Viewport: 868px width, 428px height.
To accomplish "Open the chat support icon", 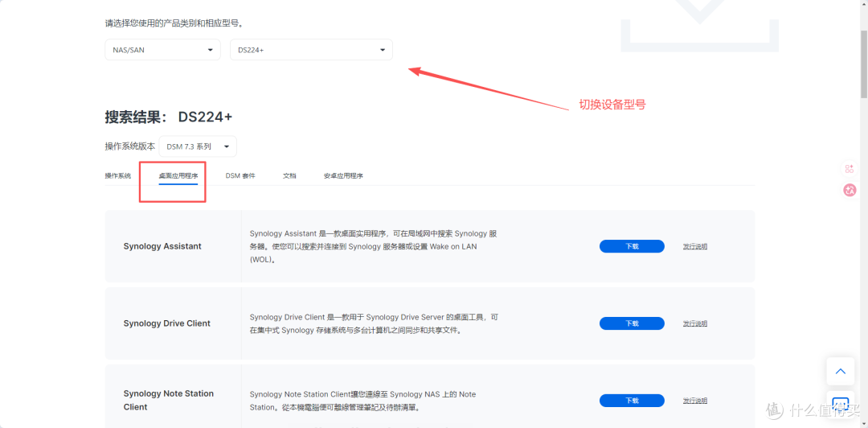I will [841, 403].
